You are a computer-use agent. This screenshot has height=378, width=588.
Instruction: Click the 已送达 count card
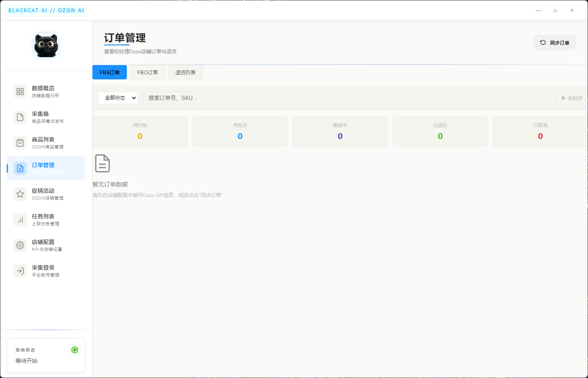[440, 131]
